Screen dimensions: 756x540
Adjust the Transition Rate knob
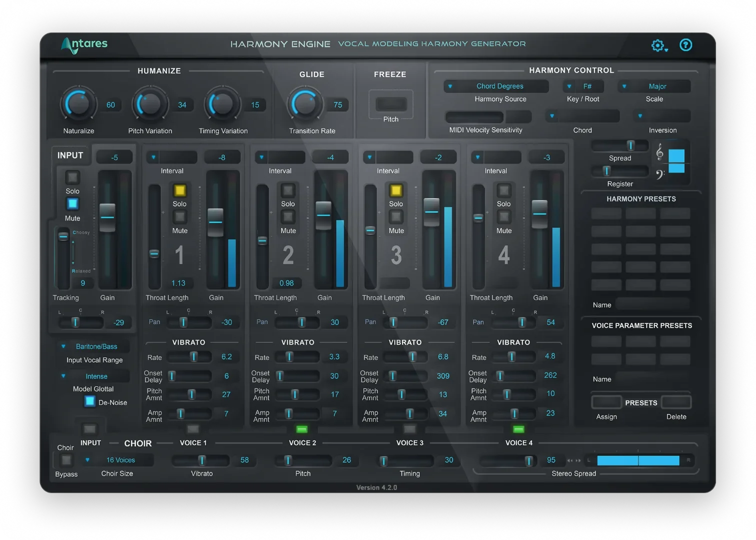pos(305,104)
